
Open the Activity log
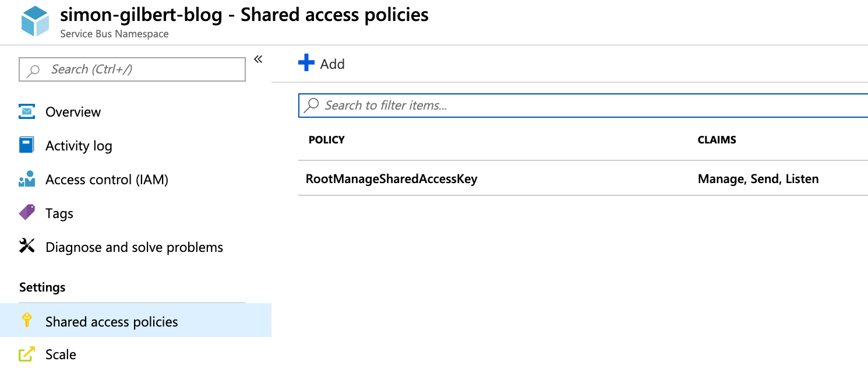tap(79, 146)
